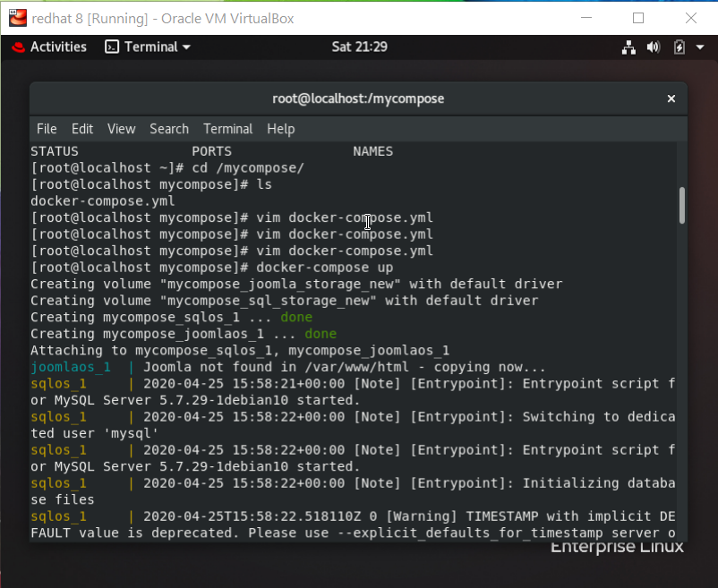Screen dimensions: 718x588
Task: Click green done after mycompose_joomlaos_1
Action: click(x=321, y=334)
